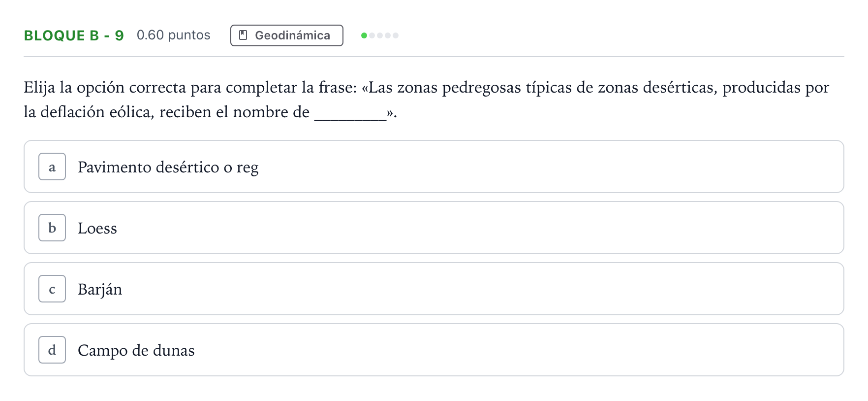Click the book icon in Geodinámica tag

point(243,35)
